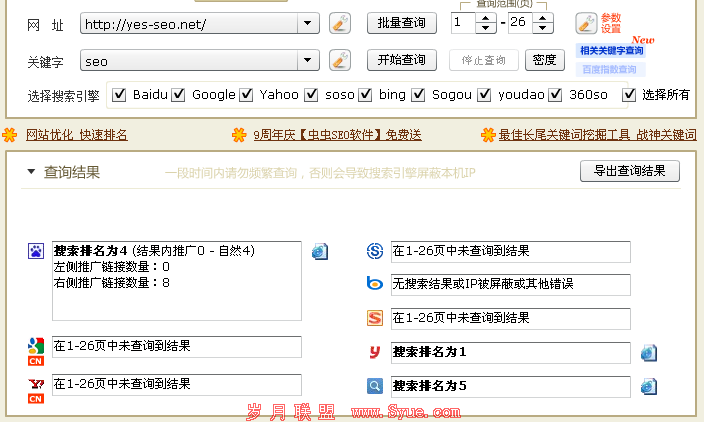Viewport: 704px width, 422px height.
Task: Decrease end page 26 spinner
Action: tap(543, 28)
